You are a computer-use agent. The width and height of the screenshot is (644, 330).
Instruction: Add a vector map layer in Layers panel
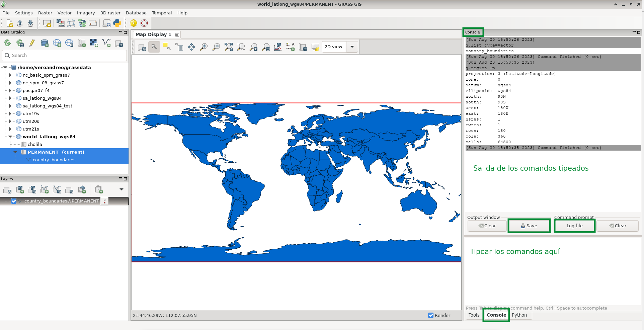coord(45,190)
